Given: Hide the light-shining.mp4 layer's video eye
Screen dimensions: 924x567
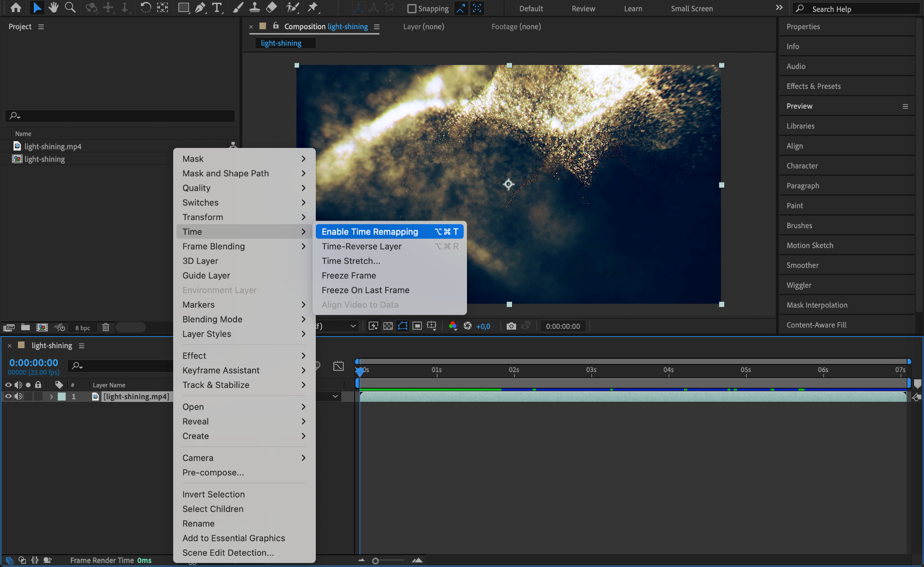Looking at the screenshot, I should click(x=8, y=396).
